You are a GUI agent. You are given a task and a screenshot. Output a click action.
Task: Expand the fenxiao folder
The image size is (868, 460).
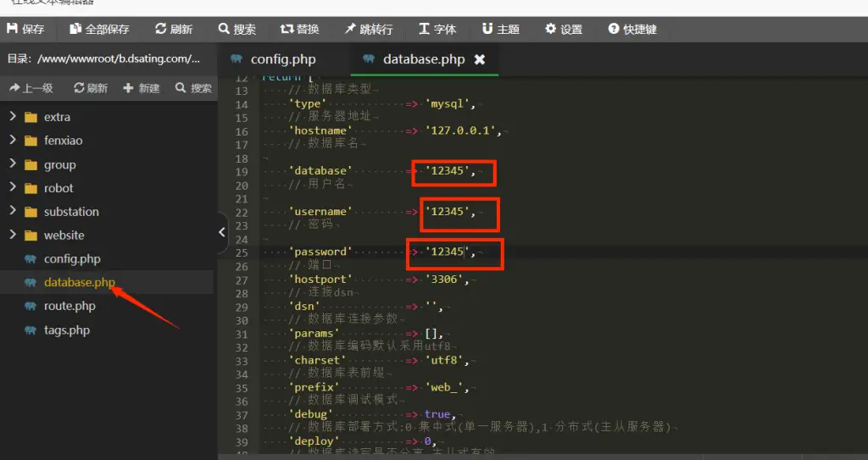pyautogui.click(x=14, y=141)
